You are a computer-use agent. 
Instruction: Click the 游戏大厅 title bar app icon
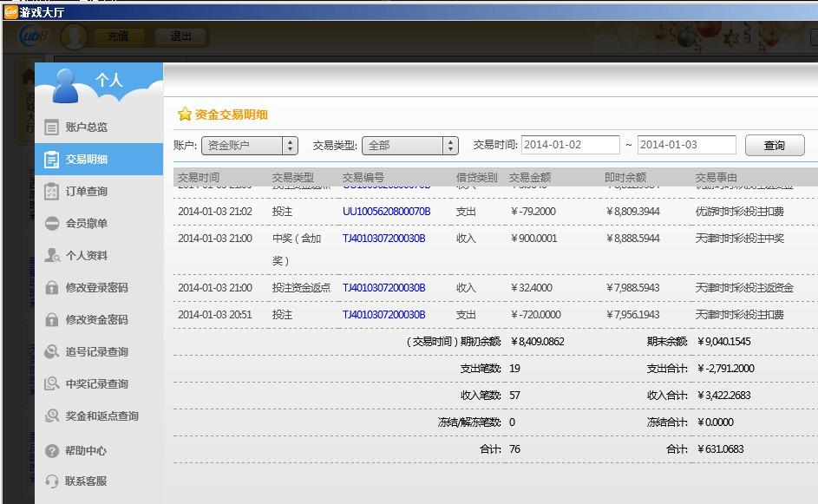click(x=10, y=11)
